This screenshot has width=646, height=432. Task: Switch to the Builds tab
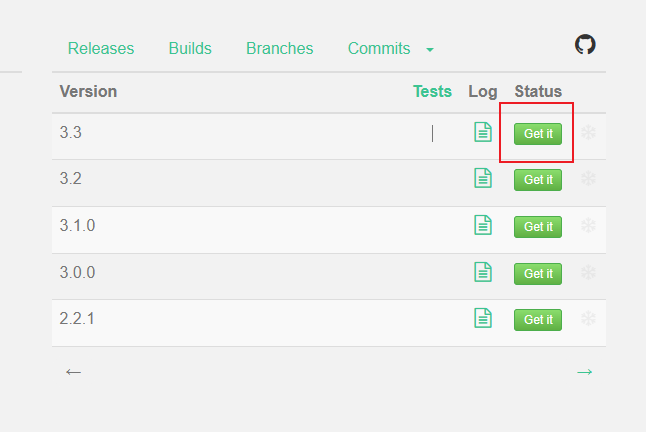(190, 48)
